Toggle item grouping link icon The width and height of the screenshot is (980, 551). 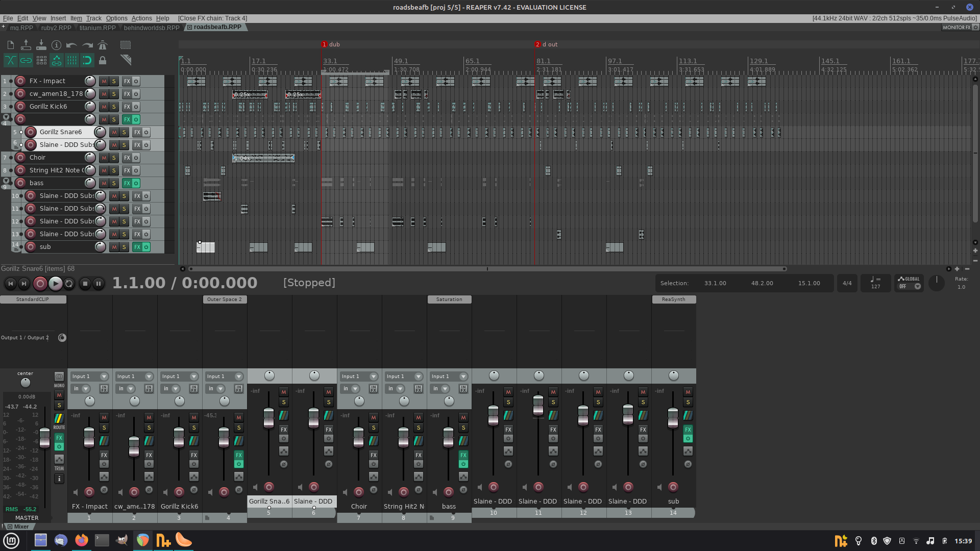pos(26,61)
